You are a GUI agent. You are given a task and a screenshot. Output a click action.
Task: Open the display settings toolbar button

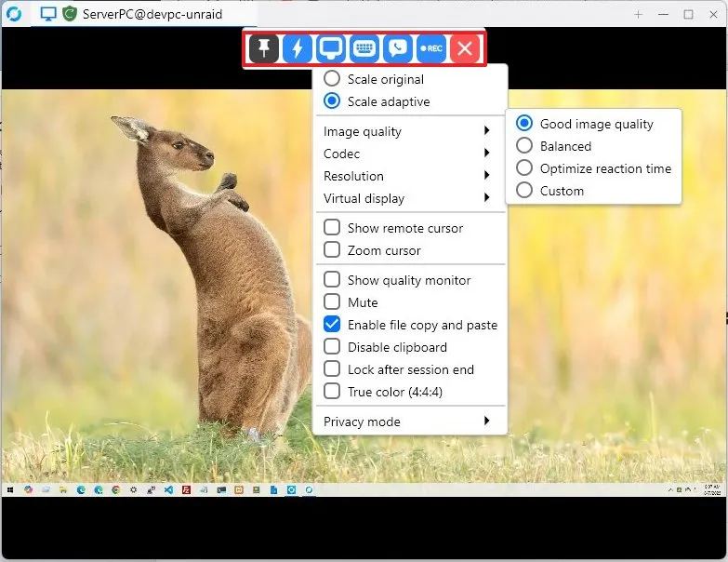click(x=331, y=48)
